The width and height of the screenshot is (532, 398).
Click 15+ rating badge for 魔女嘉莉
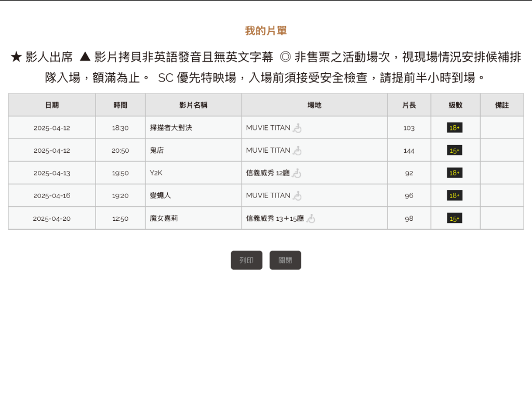pyautogui.click(x=455, y=219)
